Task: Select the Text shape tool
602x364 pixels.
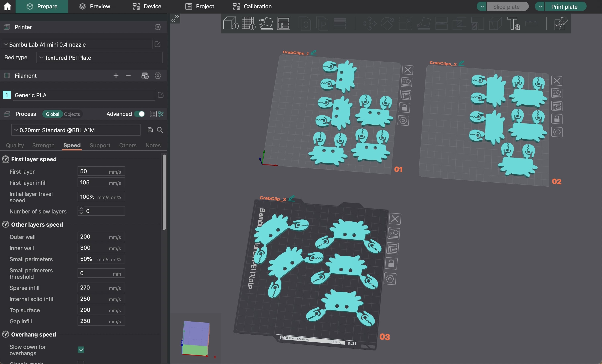Action: point(513,23)
